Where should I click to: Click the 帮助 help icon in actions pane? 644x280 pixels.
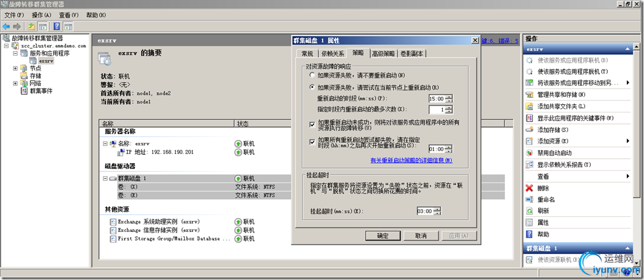coord(529,234)
